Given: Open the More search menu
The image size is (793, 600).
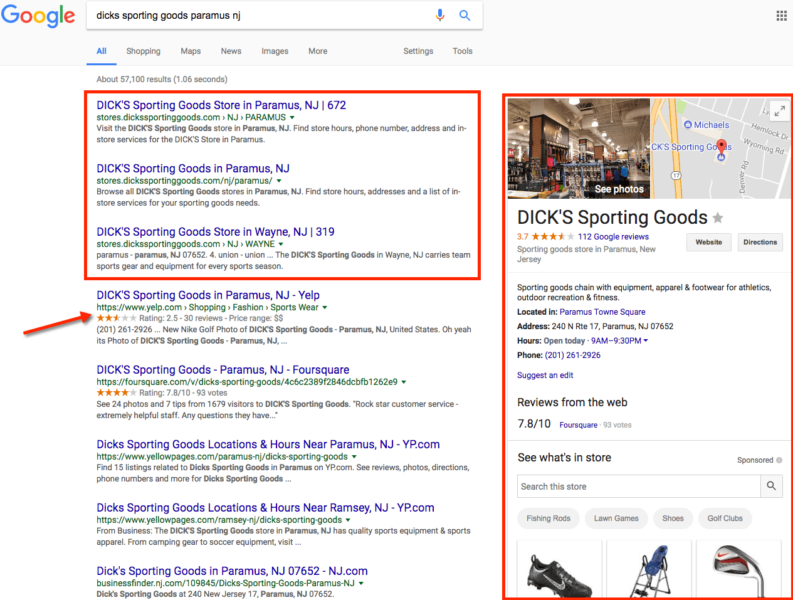Looking at the screenshot, I should (318, 51).
